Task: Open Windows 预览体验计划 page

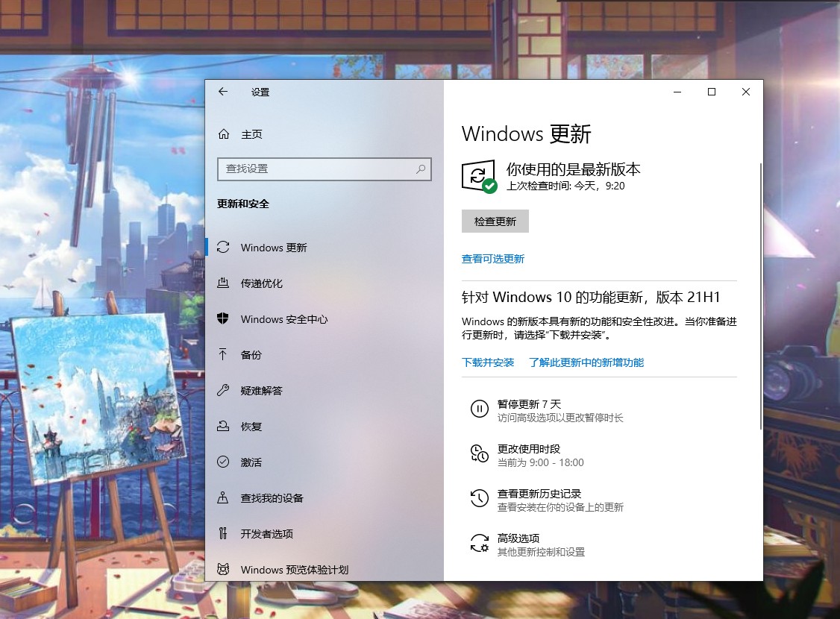Action: 324,569
